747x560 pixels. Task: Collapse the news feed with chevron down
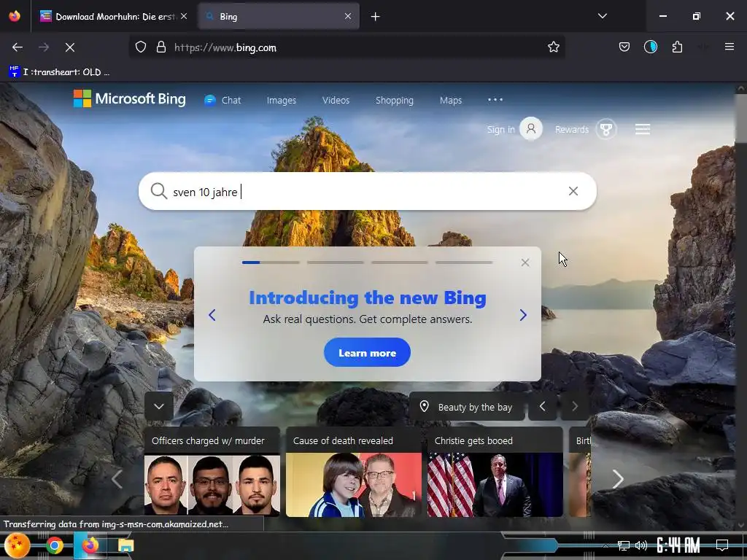coord(159,406)
